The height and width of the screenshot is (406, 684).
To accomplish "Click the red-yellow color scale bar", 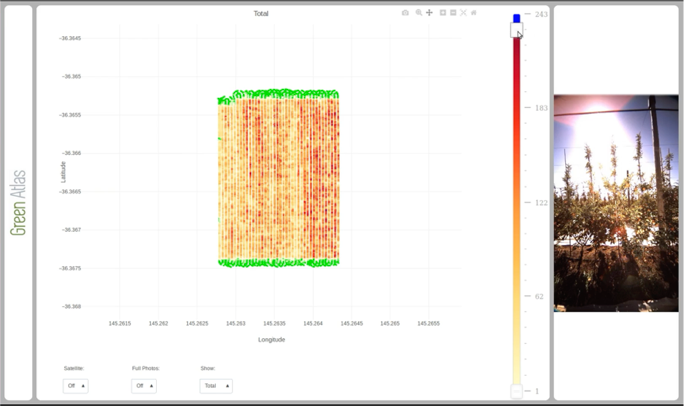I will 516,200.
